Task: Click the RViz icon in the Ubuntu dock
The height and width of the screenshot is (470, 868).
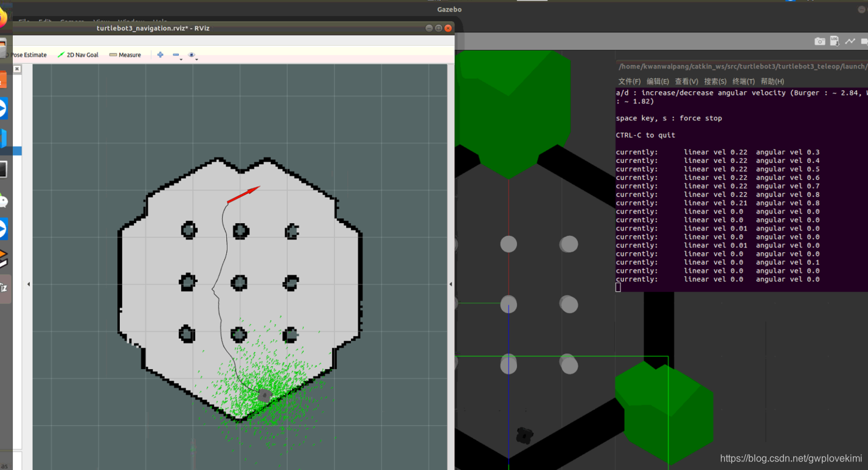Action: coord(4,288)
